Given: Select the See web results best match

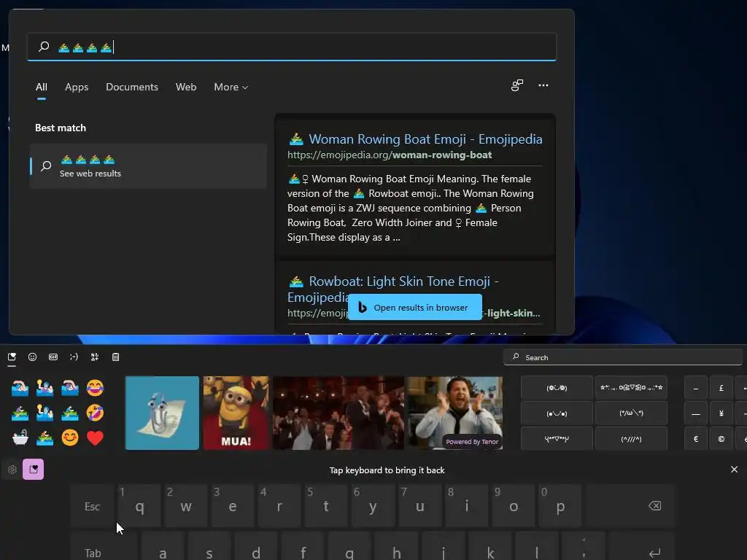Looking at the screenshot, I should 148,166.
